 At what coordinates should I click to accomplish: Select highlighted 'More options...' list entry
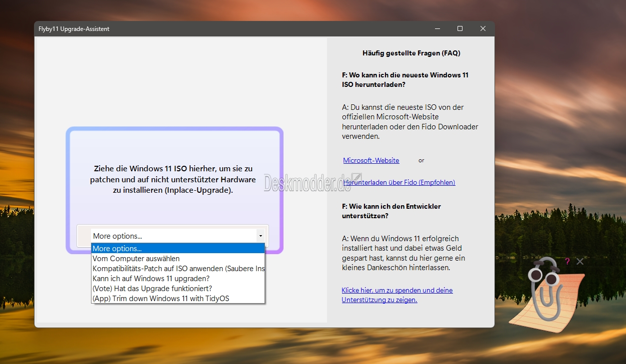click(x=177, y=248)
